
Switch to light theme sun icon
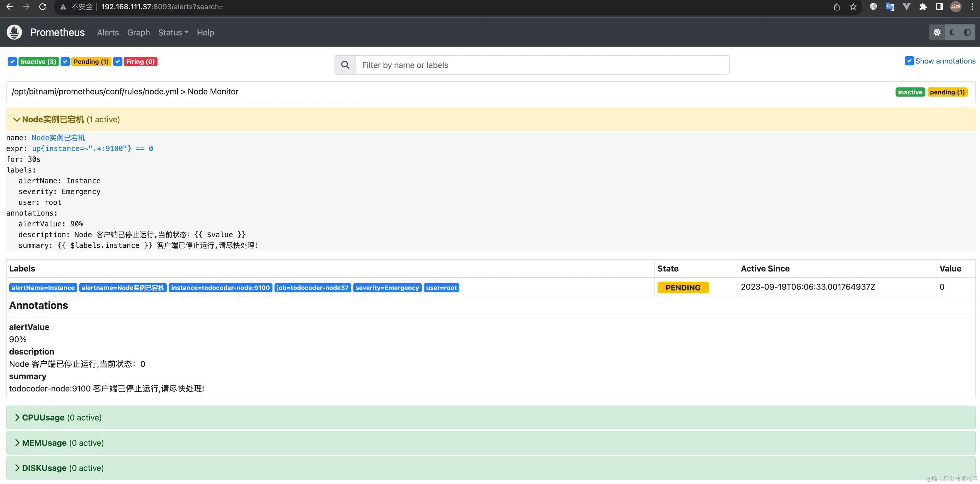coord(937,32)
